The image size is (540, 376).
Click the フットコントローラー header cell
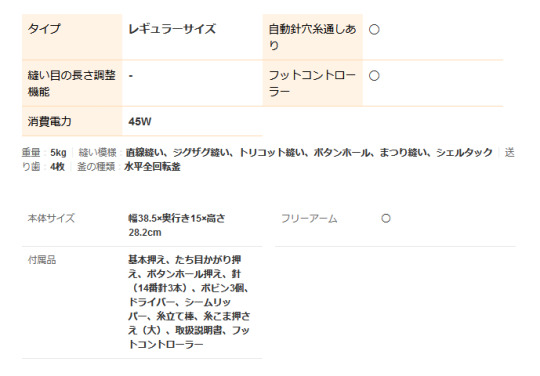point(312,83)
